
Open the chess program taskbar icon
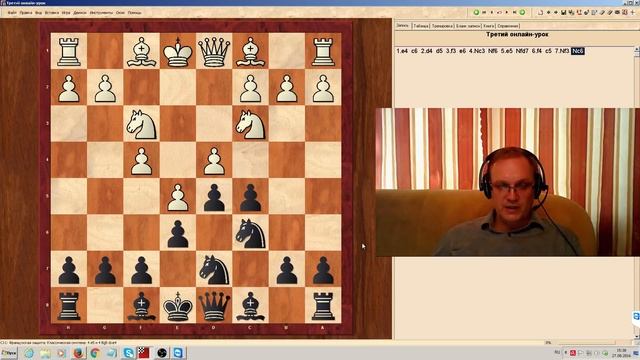pos(144,353)
